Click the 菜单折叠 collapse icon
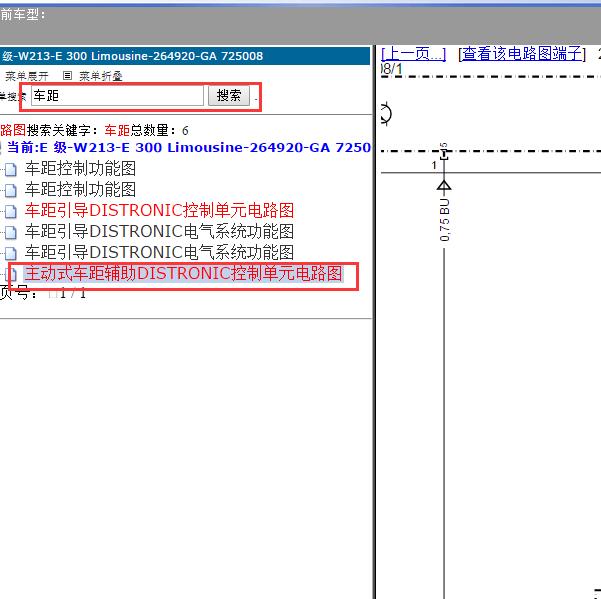 pos(67,75)
